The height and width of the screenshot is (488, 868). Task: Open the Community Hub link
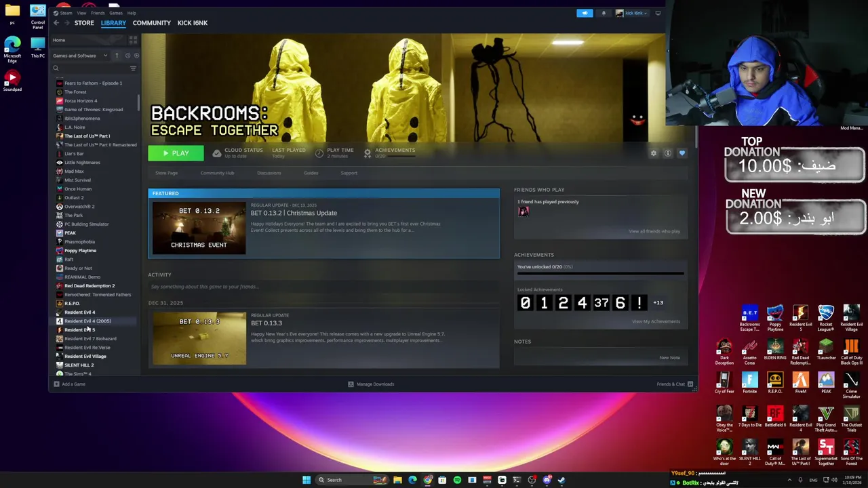pyautogui.click(x=217, y=173)
